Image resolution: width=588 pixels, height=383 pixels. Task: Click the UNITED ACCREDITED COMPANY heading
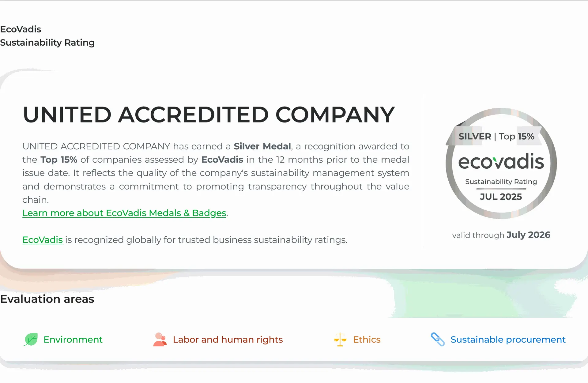point(209,115)
